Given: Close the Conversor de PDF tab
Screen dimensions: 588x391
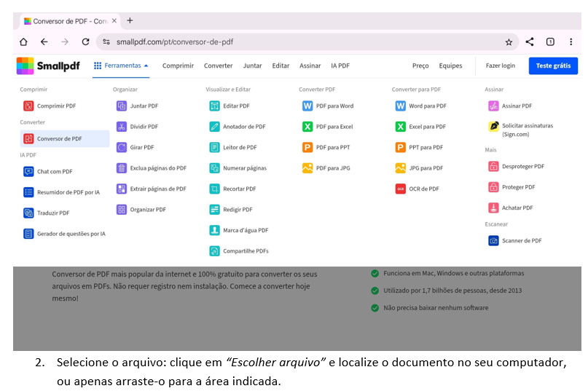Looking at the screenshot, I should coord(114,21).
